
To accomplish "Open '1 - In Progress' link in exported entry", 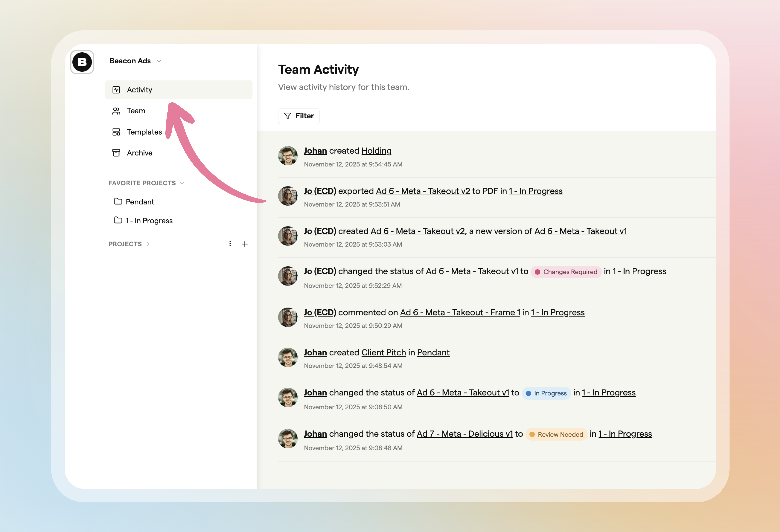I will click(536, 191).
